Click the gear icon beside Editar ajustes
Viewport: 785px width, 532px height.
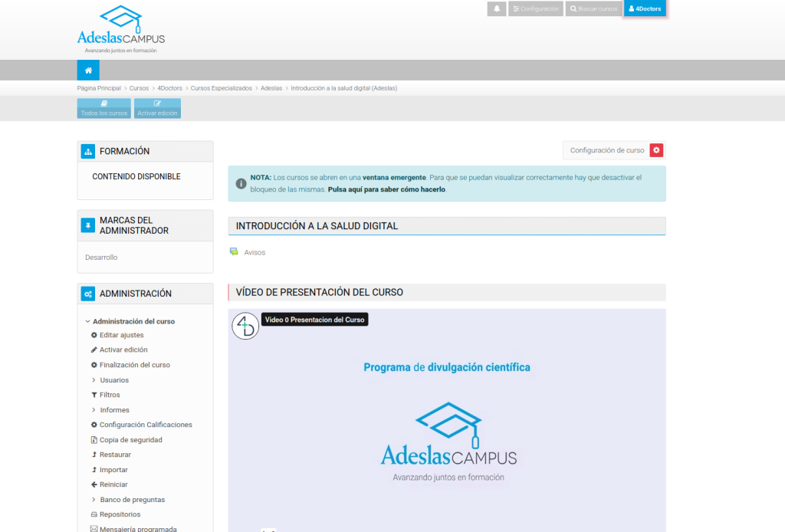[x=94, y=335]
